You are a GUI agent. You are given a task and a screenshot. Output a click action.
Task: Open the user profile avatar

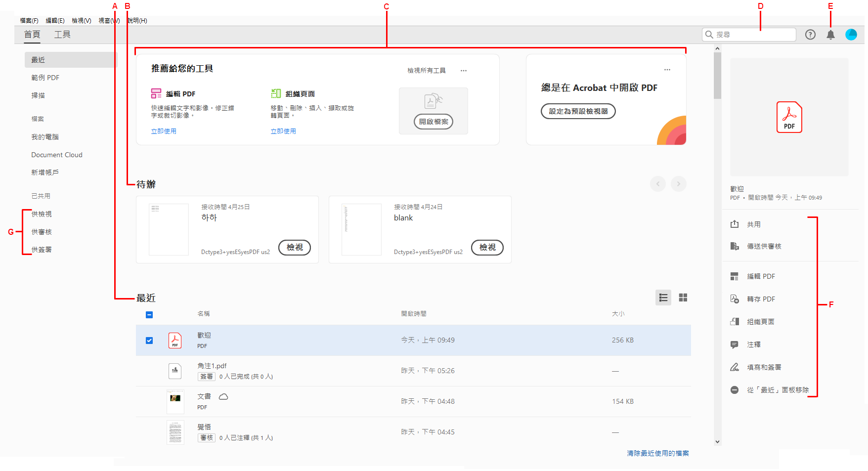[851, 35]
